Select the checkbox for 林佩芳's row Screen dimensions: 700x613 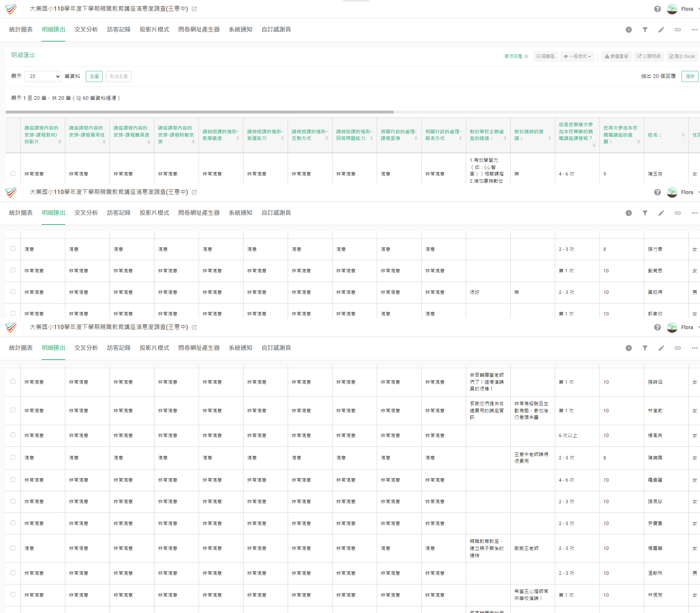pos(13,594)
